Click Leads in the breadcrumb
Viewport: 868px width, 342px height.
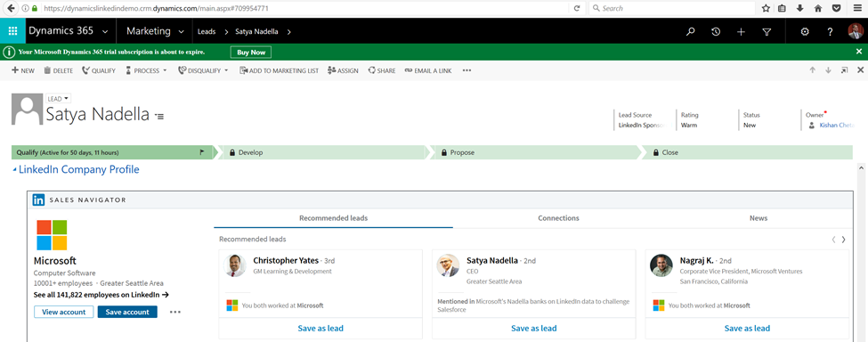[207, 31]
